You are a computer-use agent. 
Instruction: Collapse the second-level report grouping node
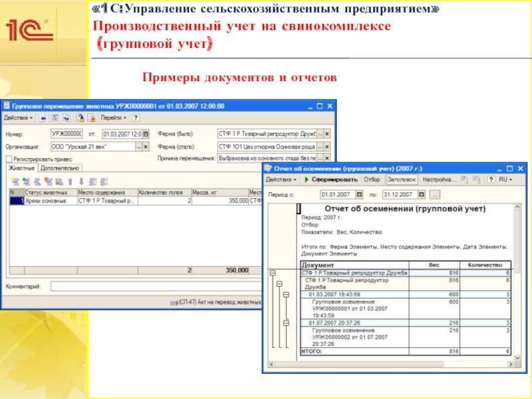(279, 284)
